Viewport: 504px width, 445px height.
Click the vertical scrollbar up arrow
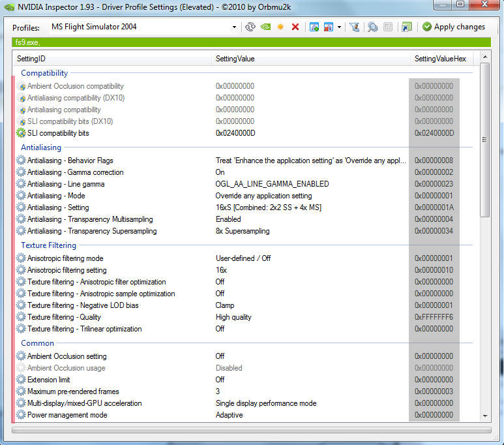[485, 57]
